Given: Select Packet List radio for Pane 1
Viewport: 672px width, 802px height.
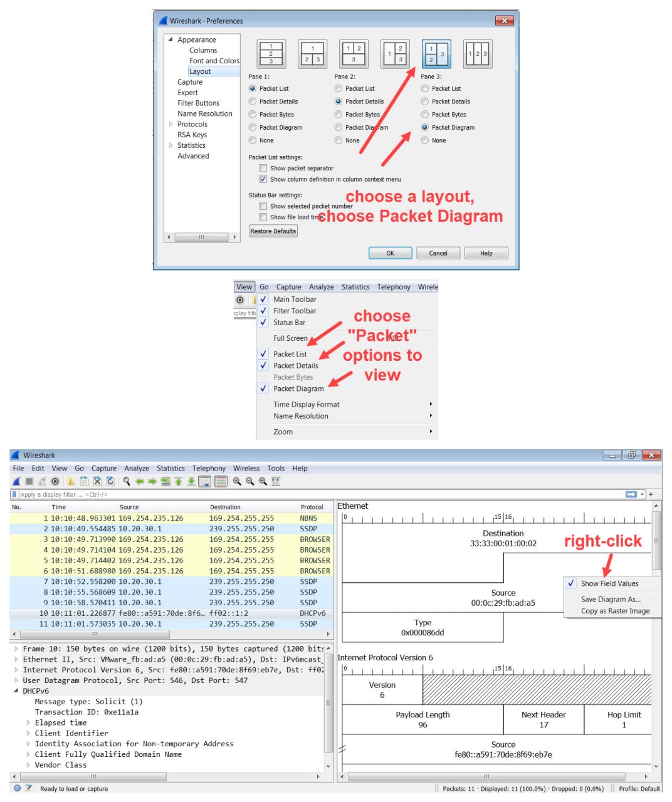Looking at the screenshot, I should 253,88.
